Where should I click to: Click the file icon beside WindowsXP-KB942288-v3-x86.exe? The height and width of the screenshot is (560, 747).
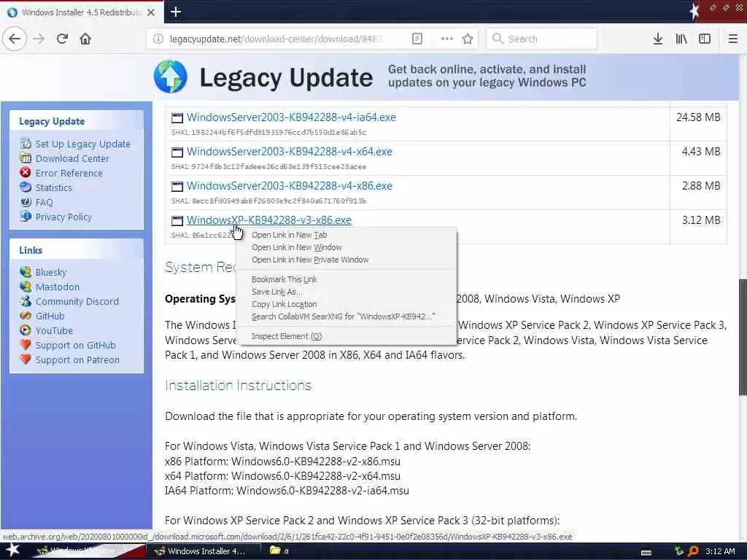point(177,220)
